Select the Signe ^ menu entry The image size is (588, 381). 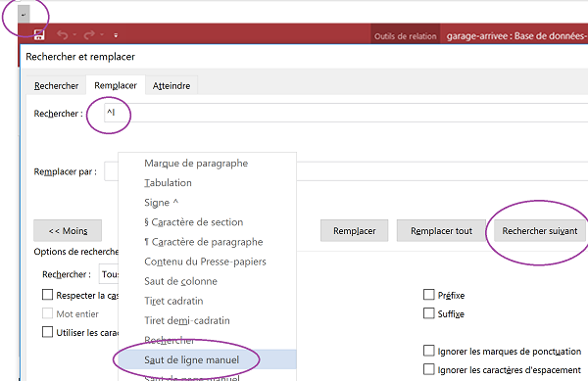click(208, 203)
